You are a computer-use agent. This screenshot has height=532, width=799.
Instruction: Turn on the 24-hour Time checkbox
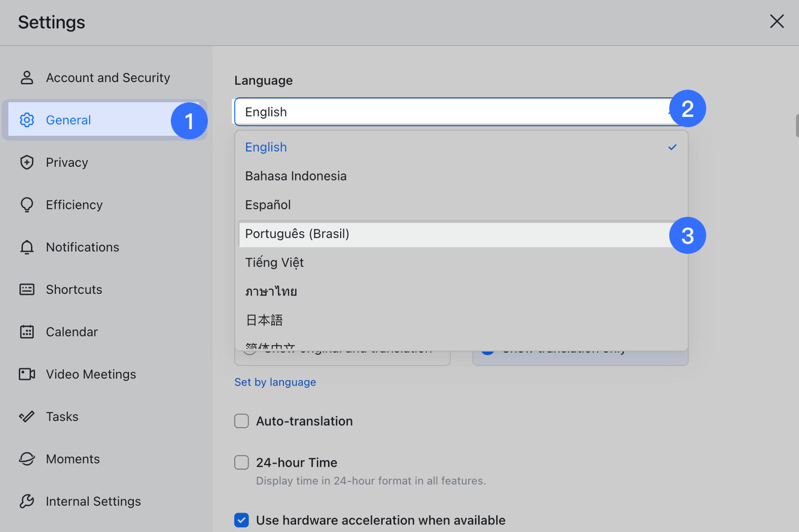click(242, 463)
